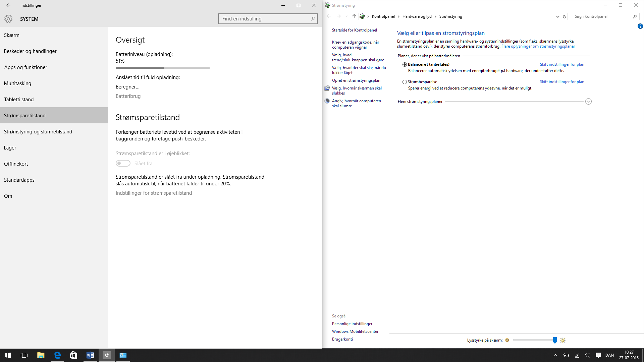The height and width of the screenshot is (362, 644).
Task: Select the Balanceret (anbefales) power plan
Action: [405, 64]
